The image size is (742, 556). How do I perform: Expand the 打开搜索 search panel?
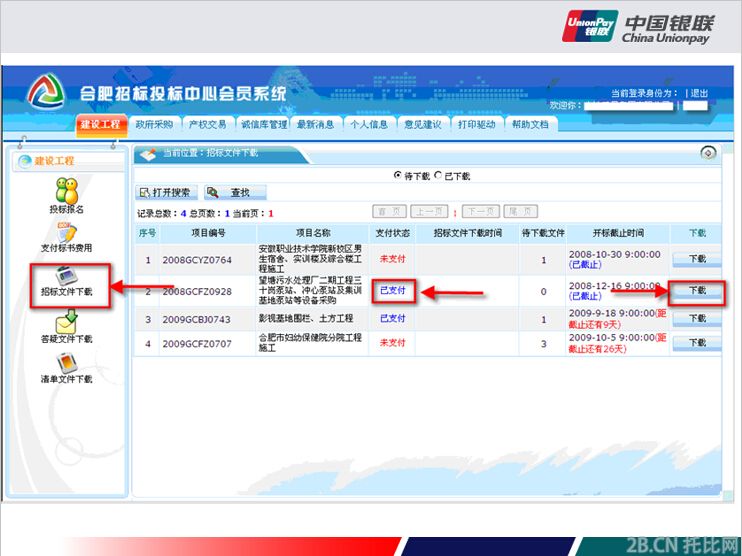(165, 193)
